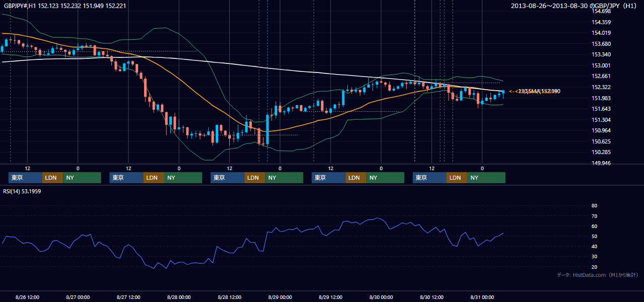This screenshot has height=302, width=644.
Task: Select price axis label 150.285
Action: (601, 152)
